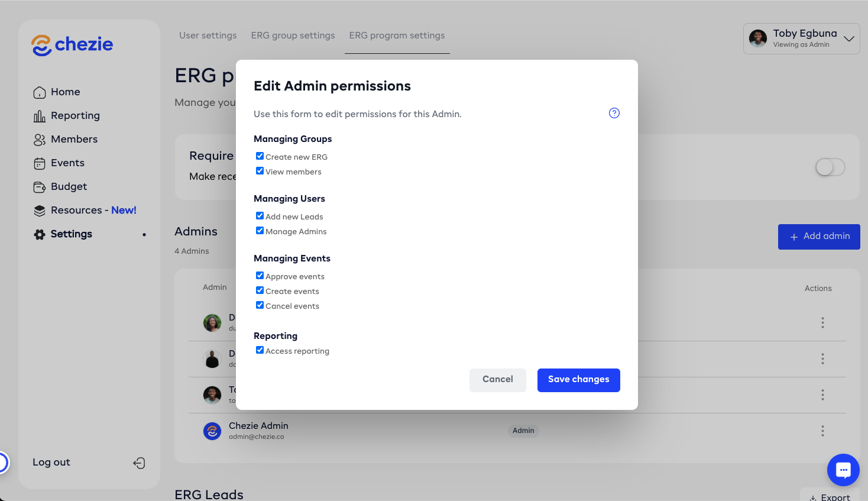Screen dimensions: 868x501
Task: Open the Members page
Action: (x=74, y=140)
